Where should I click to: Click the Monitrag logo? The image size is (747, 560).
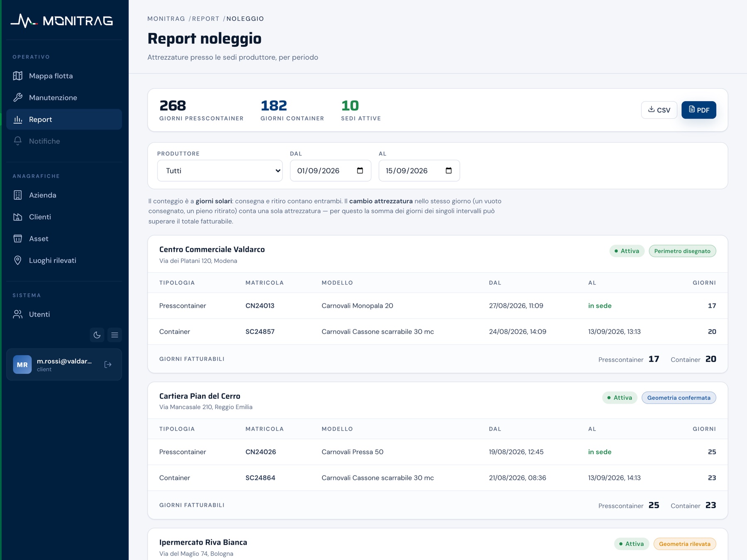click(62, 21)
